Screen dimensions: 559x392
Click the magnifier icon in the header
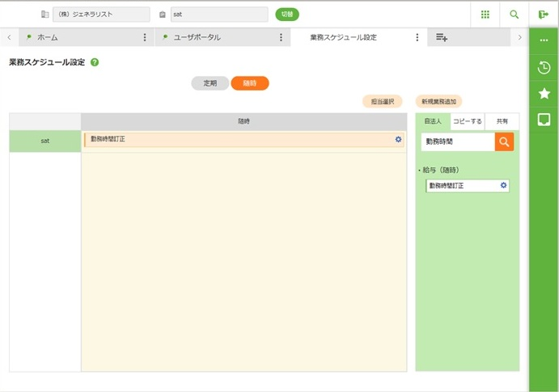(514, 15)
